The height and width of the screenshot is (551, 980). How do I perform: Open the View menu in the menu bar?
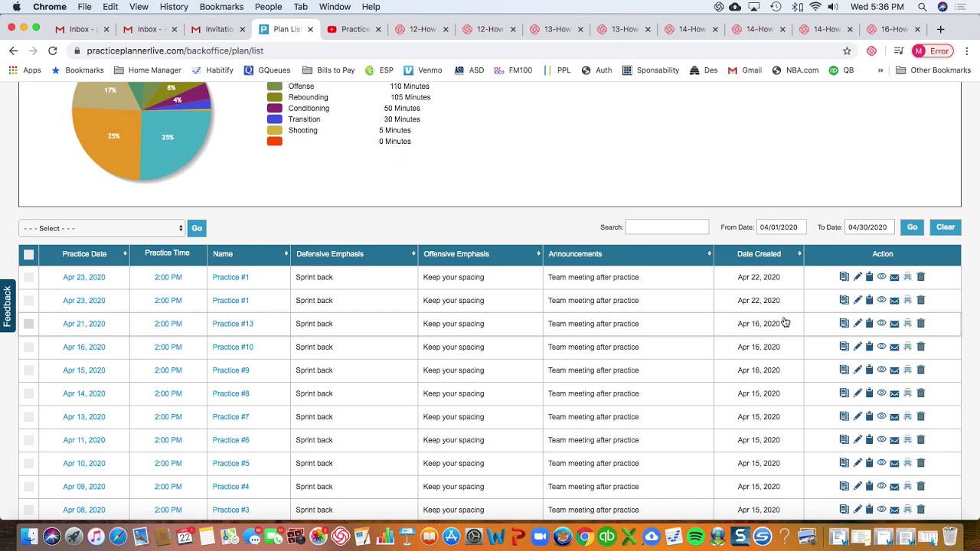pos(139,7)
